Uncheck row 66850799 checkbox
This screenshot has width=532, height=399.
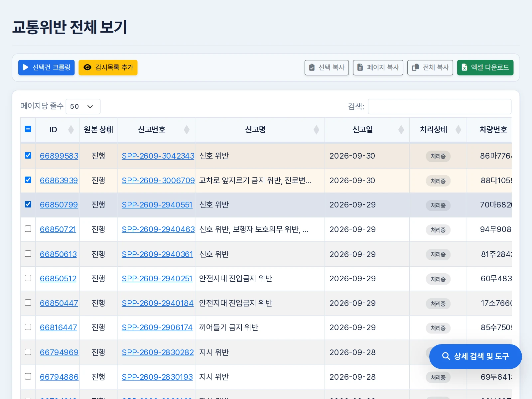click(28, 204)
